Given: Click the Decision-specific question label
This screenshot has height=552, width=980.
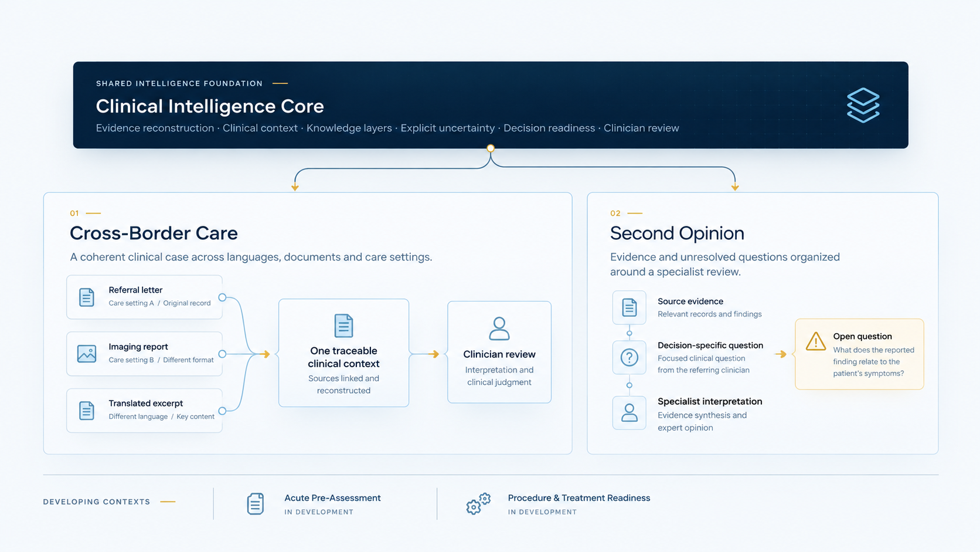Looking at the screenshot, I should coord(710,346).
